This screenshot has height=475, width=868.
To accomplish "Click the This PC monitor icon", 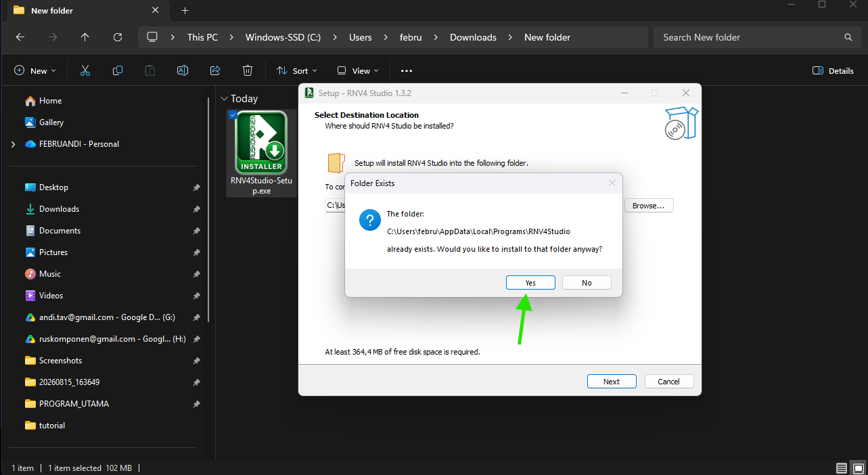I will 152,37.
